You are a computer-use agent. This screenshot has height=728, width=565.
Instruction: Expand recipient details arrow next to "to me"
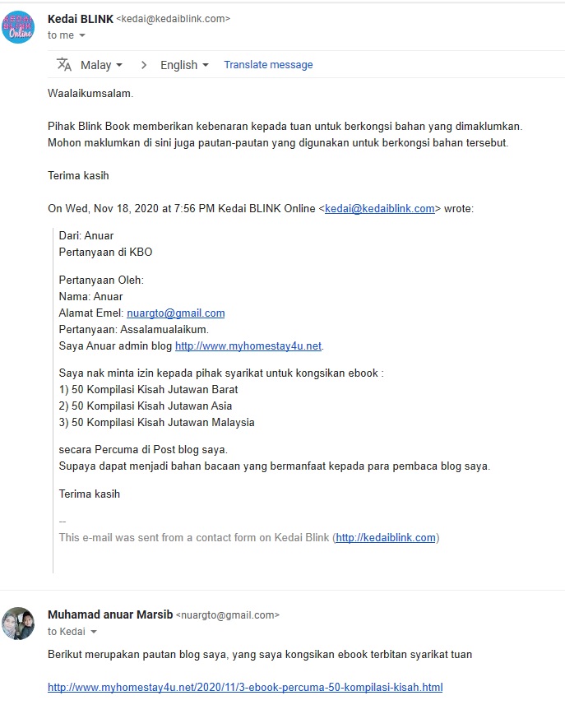[82, 35]
